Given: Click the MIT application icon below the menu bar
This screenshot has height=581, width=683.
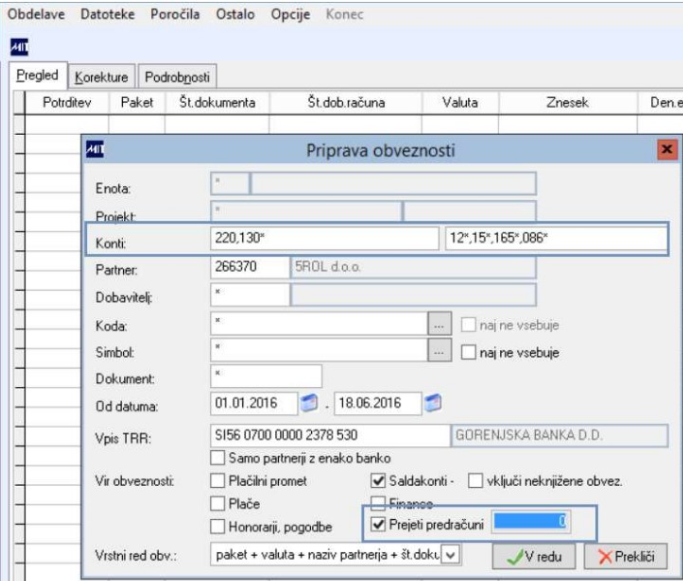Looking at the screenshot, I should [x=18, y=45].
